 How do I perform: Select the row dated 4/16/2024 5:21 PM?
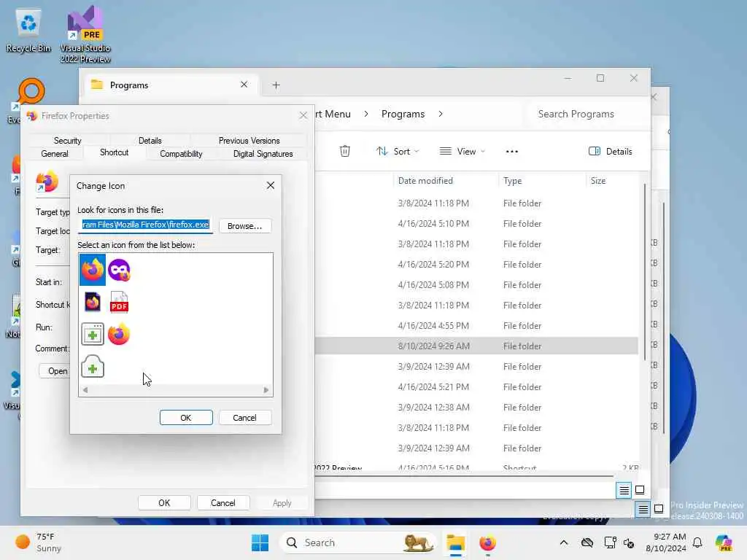coord(476,387)
